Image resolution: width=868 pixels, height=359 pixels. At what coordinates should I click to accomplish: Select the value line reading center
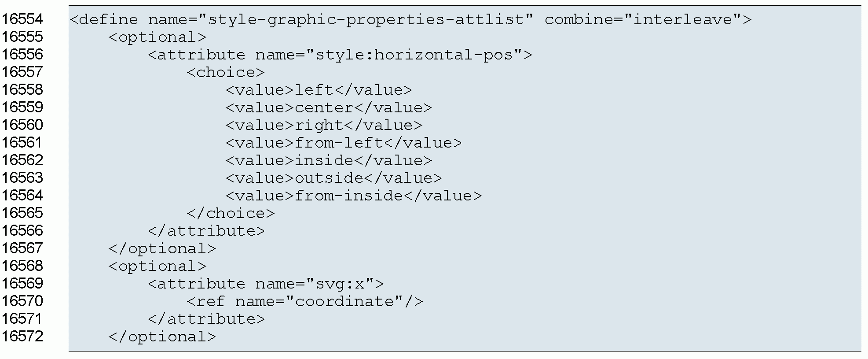(329, 108)
